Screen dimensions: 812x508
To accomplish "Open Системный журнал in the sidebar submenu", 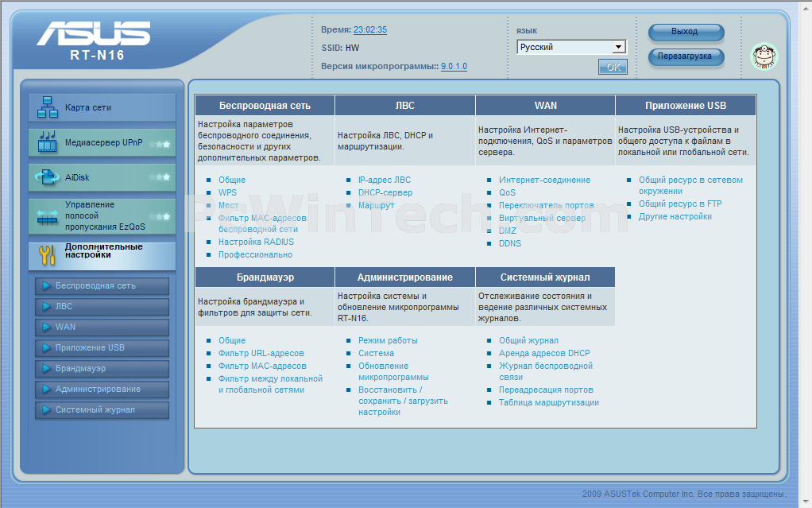I will pyautogui.click(x=102, y=410).
